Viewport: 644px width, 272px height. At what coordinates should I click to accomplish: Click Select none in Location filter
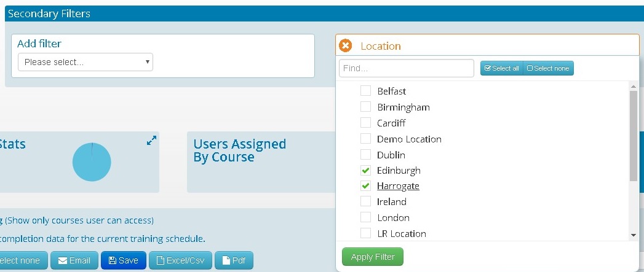[548, 68]
